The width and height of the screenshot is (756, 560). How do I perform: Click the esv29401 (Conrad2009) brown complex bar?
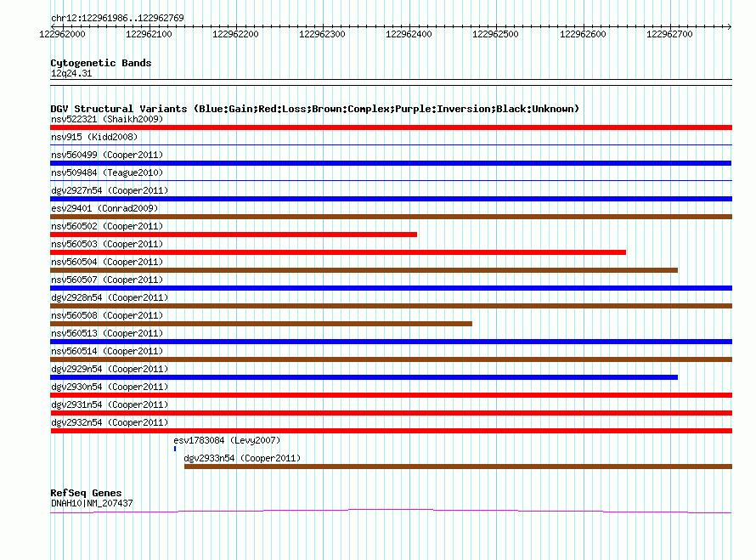pyautogui.click(x=391, y=217)
